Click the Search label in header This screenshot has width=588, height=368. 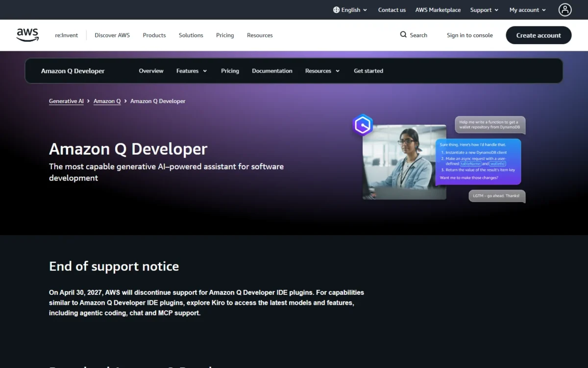pos(418,35)
